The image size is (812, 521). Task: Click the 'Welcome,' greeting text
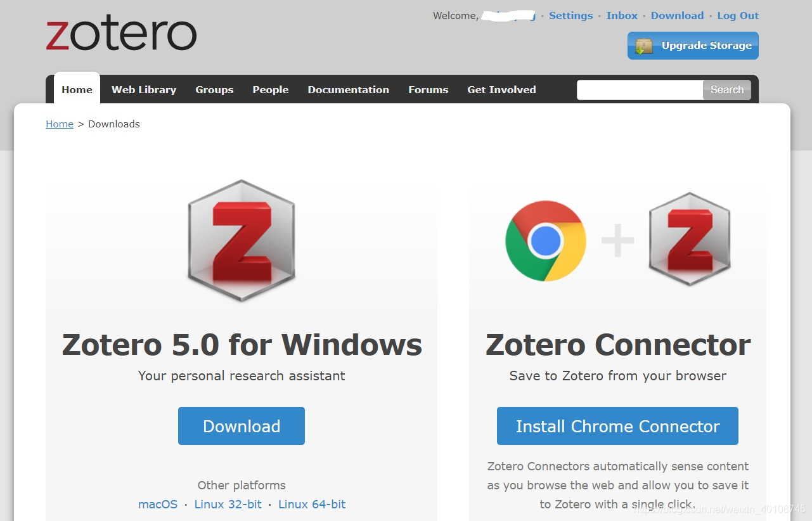tap(456, 16)
